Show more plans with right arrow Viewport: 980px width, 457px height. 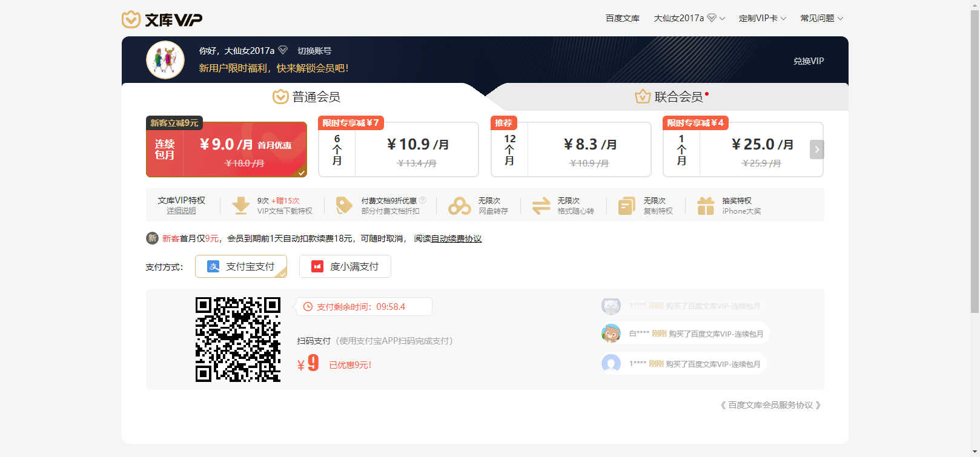817,150
